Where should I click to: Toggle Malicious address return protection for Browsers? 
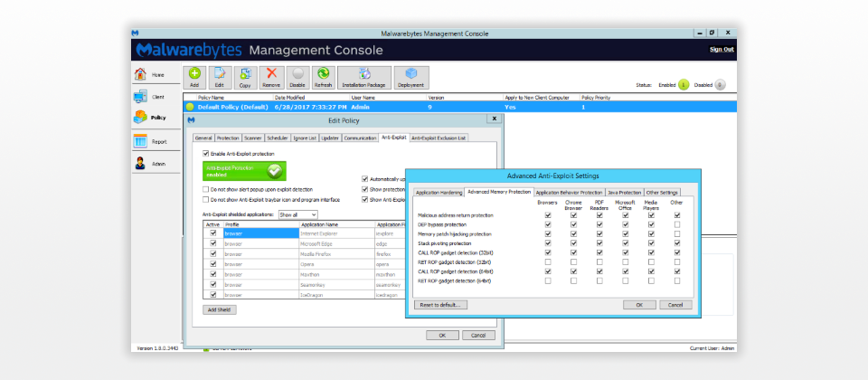[x=548, y=215]
